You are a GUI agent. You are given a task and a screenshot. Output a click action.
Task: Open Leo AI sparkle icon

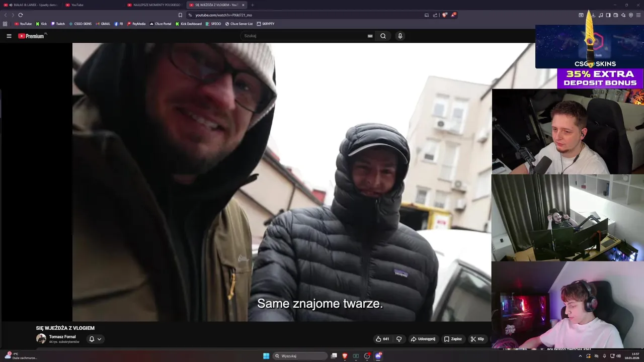click(623, 15)
